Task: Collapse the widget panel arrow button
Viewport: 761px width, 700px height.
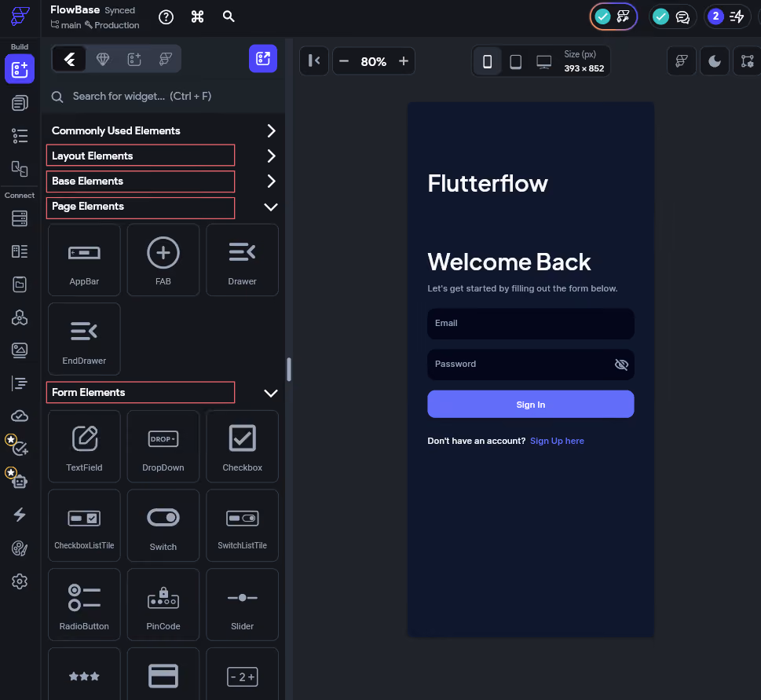Action: (314, 61)
